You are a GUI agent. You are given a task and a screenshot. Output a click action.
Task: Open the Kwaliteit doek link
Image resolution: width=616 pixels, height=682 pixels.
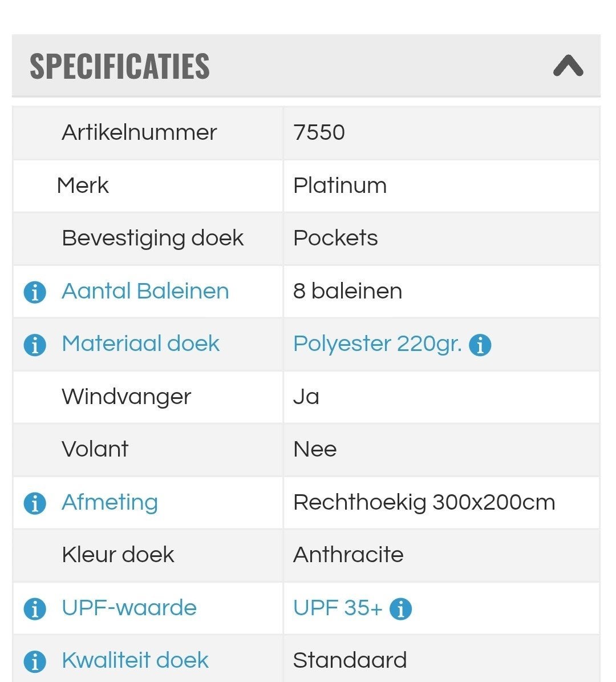coord(135,660)
